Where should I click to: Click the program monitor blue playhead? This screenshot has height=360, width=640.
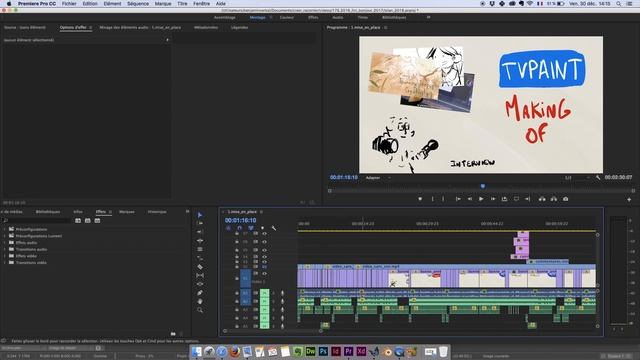tap(482, 187)
